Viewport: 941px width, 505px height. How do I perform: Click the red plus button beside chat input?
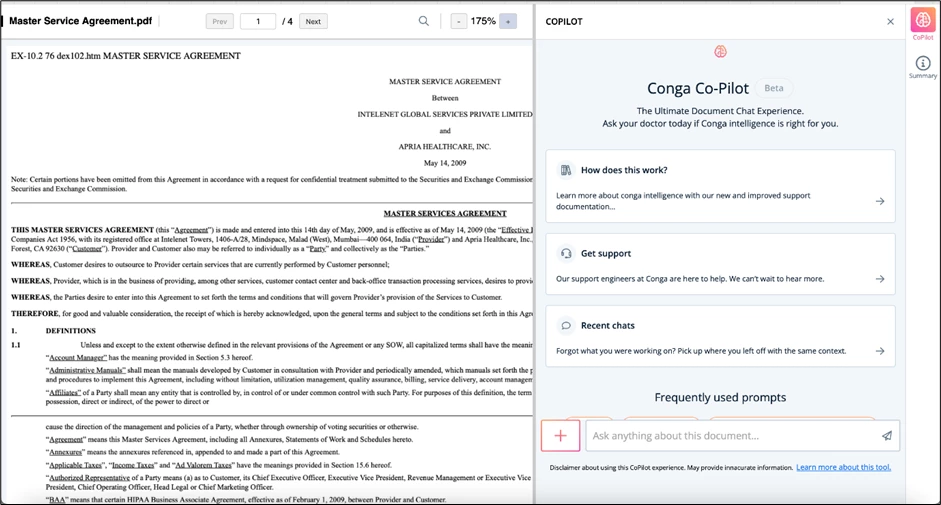click(x=561, y=435)
